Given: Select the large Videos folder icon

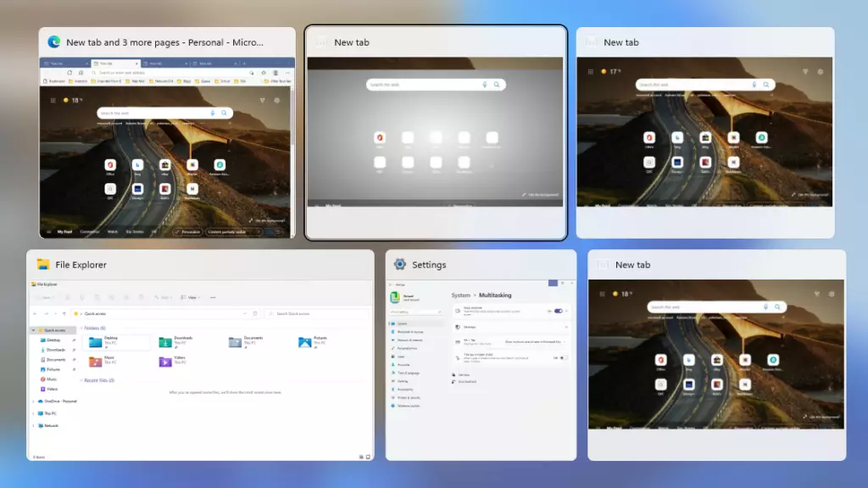Looking at the screenshot, I should 165,362.
